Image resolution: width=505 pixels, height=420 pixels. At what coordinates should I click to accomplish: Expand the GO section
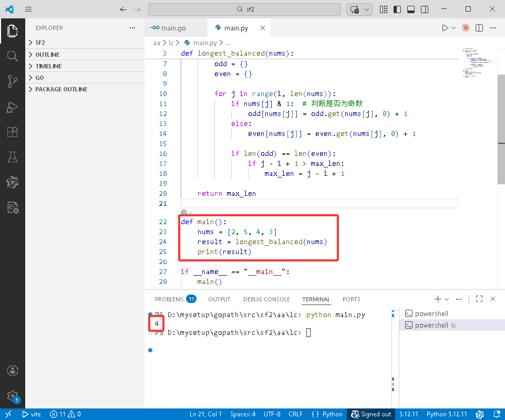pos(85,78)
